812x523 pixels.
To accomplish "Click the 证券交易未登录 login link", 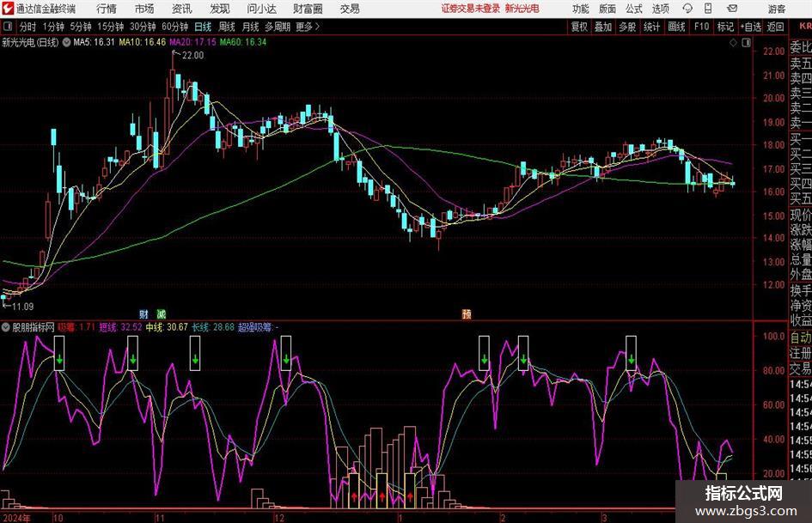I will (x=471, y=9).
